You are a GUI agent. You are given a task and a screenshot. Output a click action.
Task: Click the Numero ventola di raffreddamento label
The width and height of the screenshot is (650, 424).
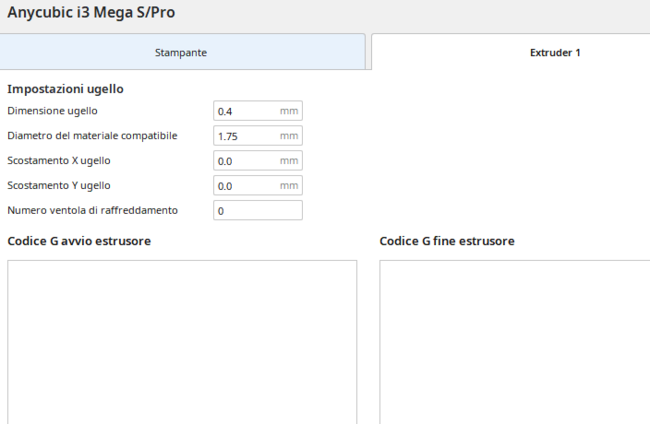click(92, 211)
